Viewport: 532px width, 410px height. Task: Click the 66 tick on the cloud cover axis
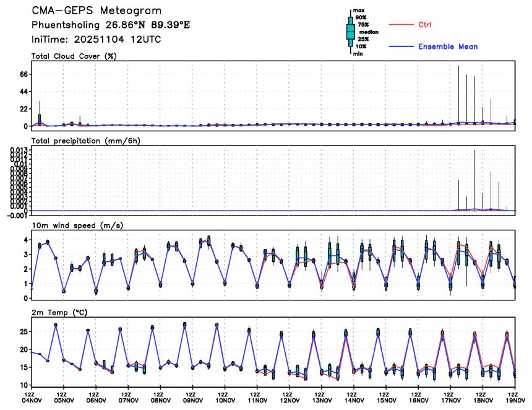tap(25, 74)
